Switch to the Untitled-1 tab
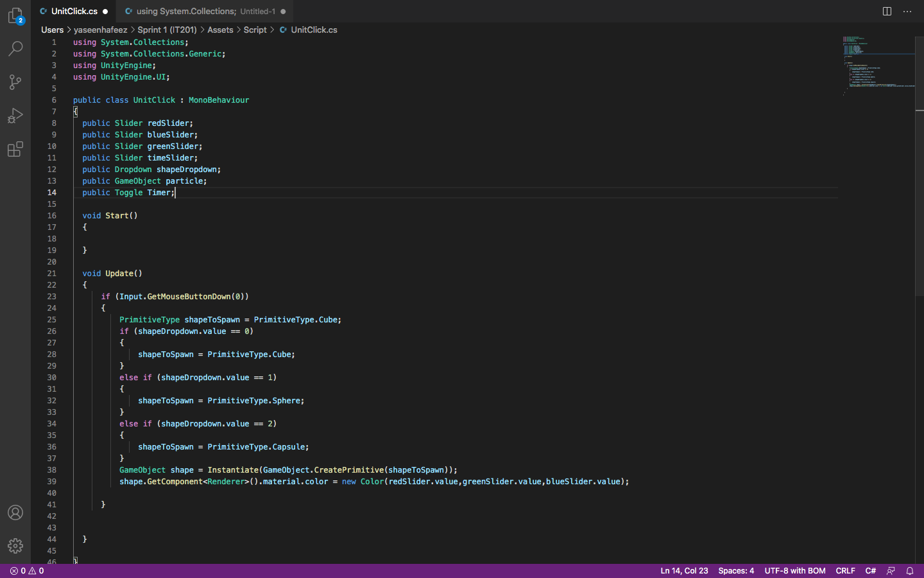This screenshot has height=578, width=924. tap(206, 11)
